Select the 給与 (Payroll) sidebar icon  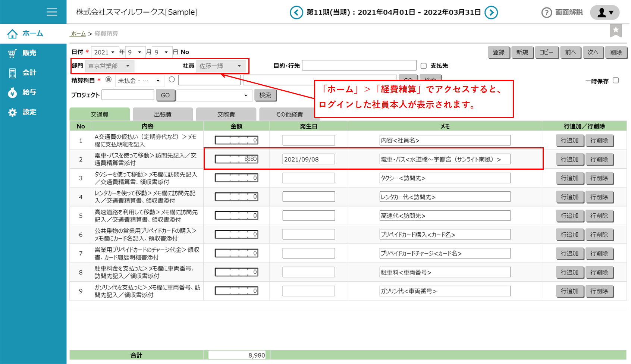(x=12, y=92)
